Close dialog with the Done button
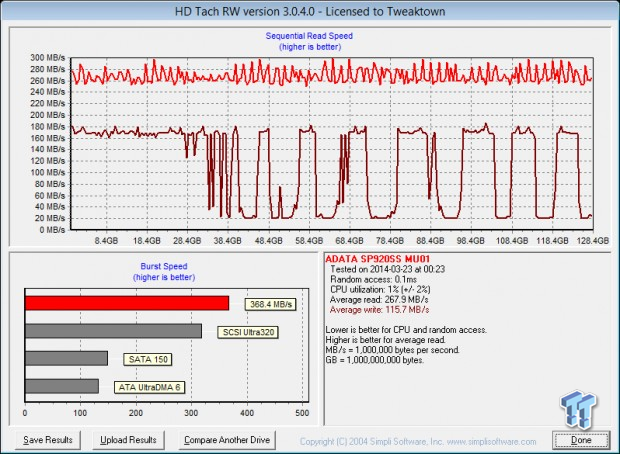Image resolution: width=620 pixels, height=454 pixels. point(581,440)
